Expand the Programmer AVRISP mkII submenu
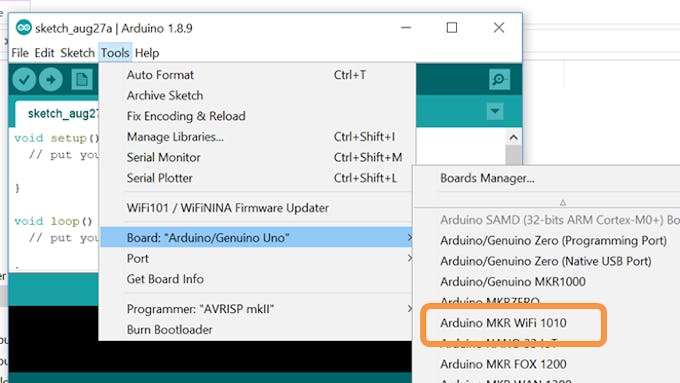The width and height of the screenshot is (680, 383). click(x=256, y=309)
